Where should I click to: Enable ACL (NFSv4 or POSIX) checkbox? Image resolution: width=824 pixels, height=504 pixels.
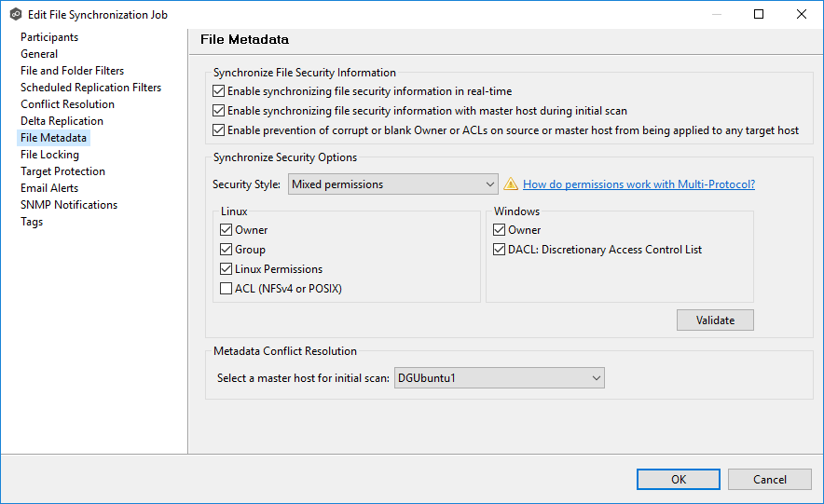(227, 289)
